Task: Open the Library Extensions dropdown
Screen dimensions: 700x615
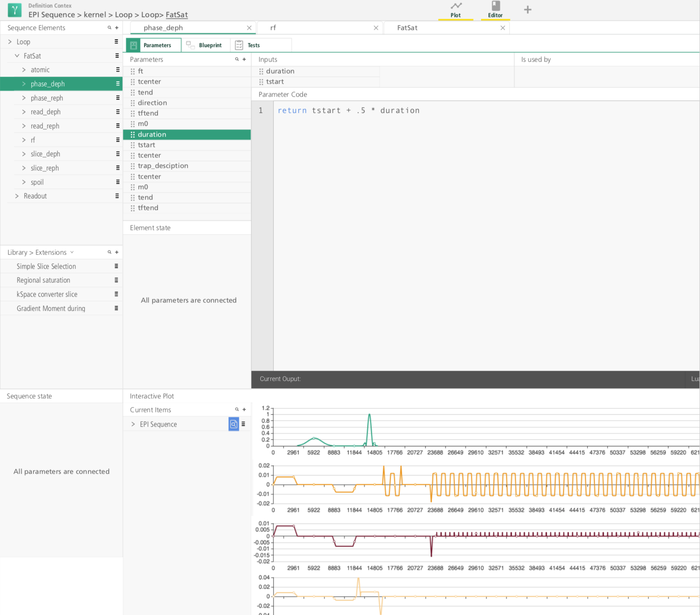Action: pyautogui.click(x=72, y=252)
